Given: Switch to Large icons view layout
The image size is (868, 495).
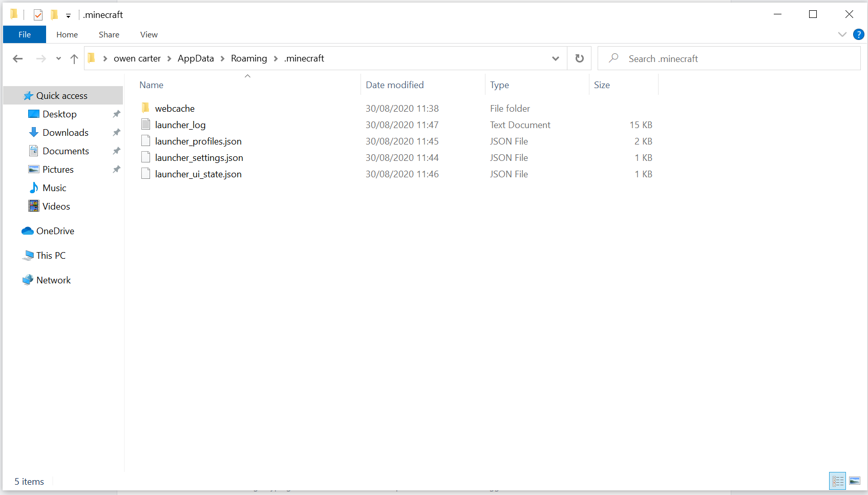Looking at the screenshot, I should click(855, 481).
